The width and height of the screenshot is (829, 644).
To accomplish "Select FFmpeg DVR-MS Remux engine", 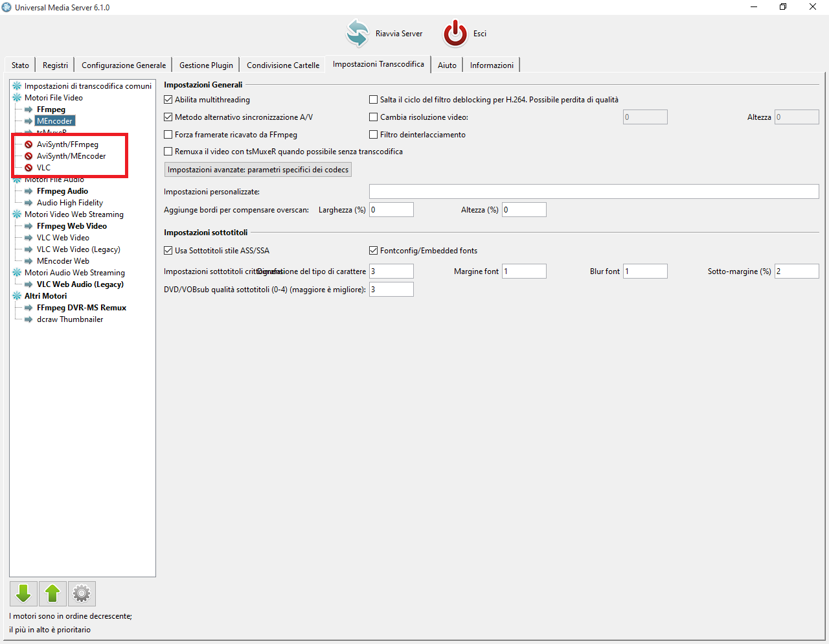I will click(82, 308).
